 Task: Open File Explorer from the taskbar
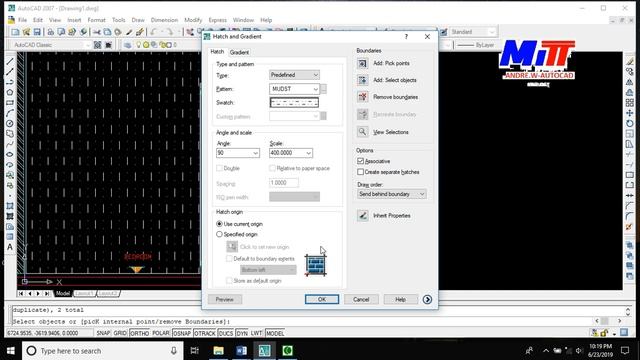[x=218, y=351]
